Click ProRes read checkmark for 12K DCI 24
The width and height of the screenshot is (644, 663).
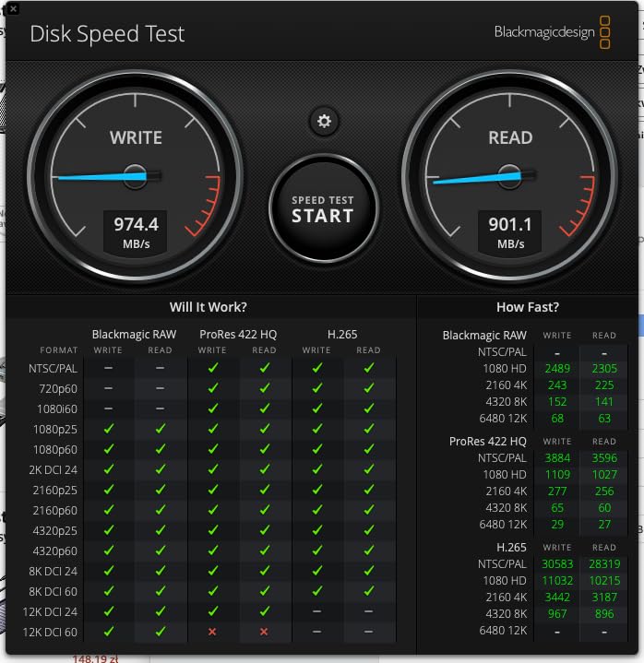tap(265, 611)
